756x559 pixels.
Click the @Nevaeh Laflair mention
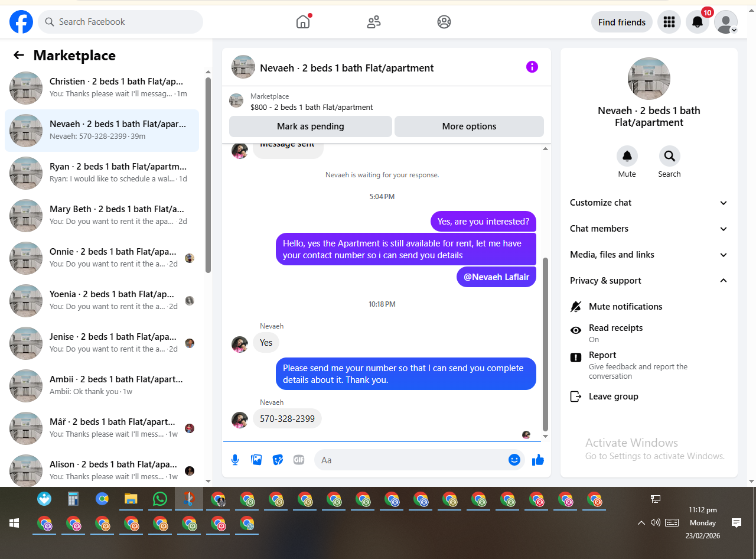tap(496, 277)
